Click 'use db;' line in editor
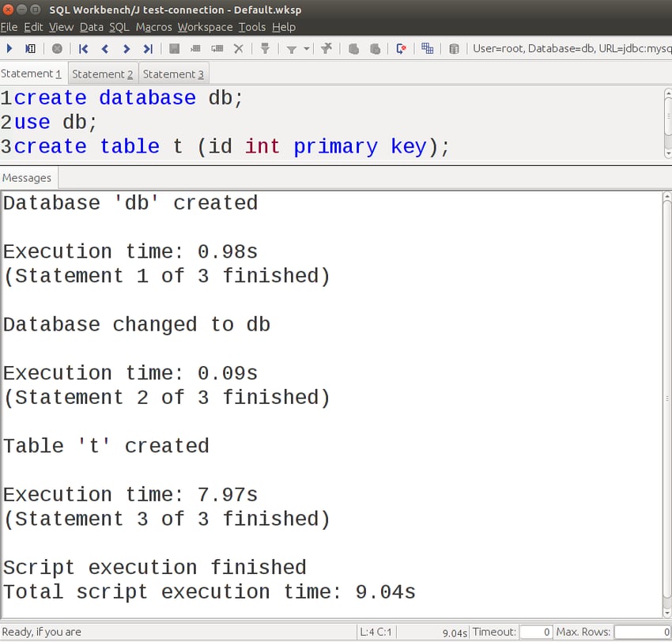 tap(56, 123)
